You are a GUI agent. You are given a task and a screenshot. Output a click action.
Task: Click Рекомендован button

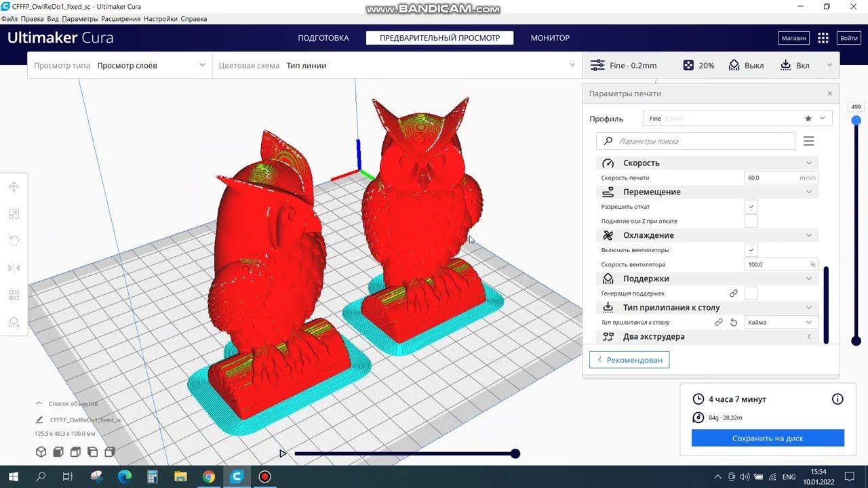pos(629,360)
